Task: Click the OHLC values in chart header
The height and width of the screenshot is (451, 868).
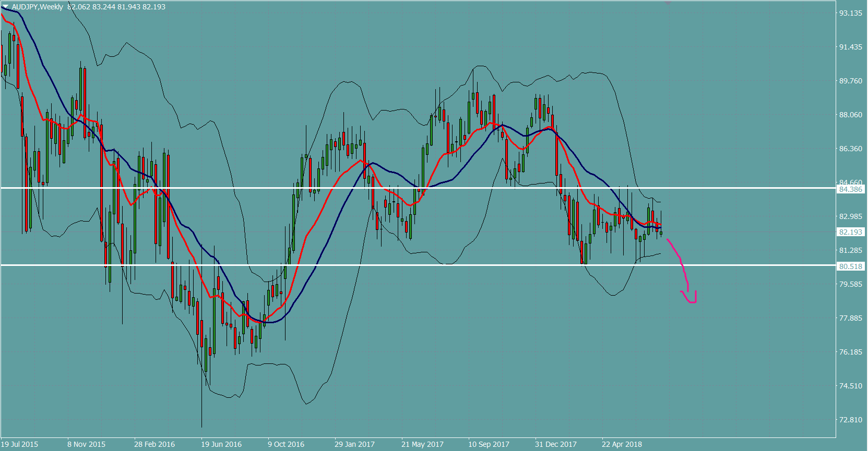Action: 116,7
